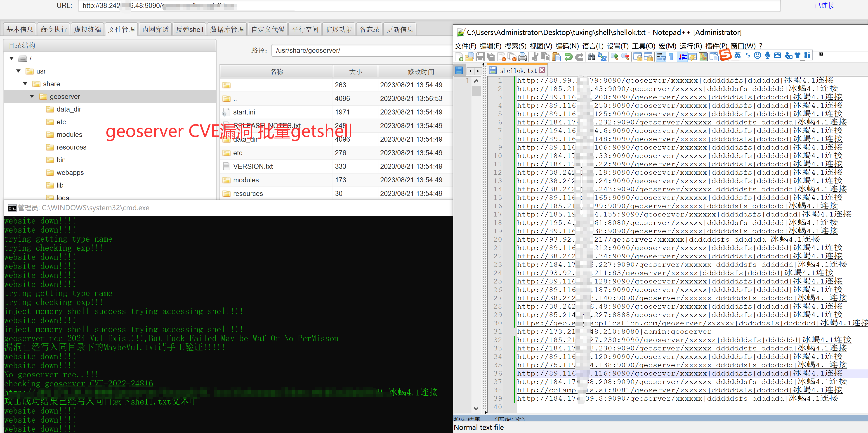This screenshot has height=433, width=868.
Task: Click the URL input field
Action: (429, 6)
